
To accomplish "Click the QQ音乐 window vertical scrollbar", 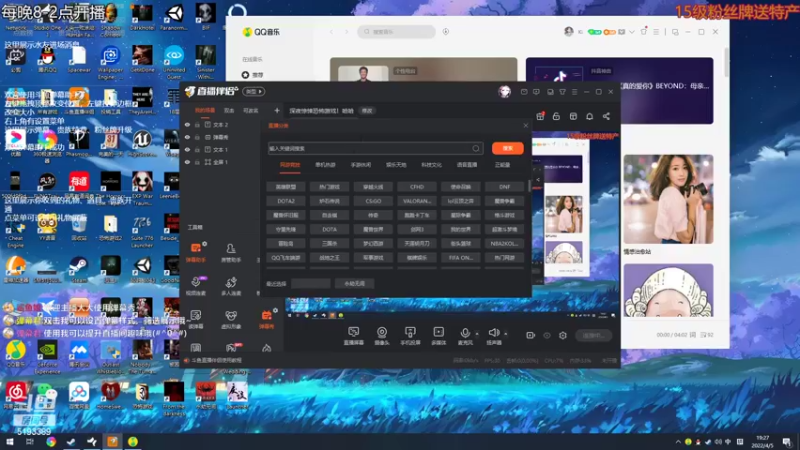I will [x=726, y=62].
